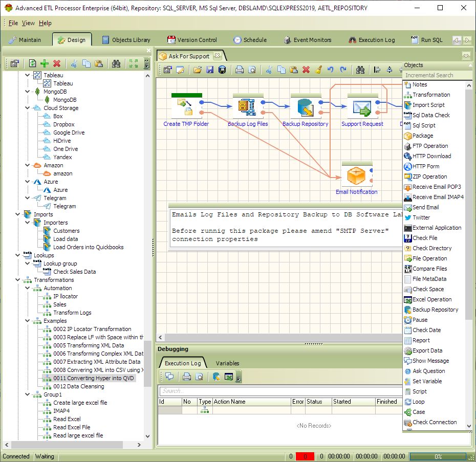Pick Show Message object
Screen dimensions: 476x462
(430, 361)
